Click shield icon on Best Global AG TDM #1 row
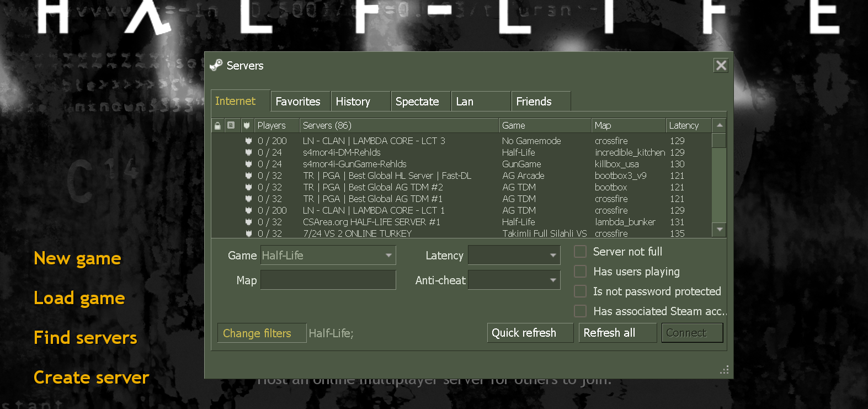 (249, 199)
